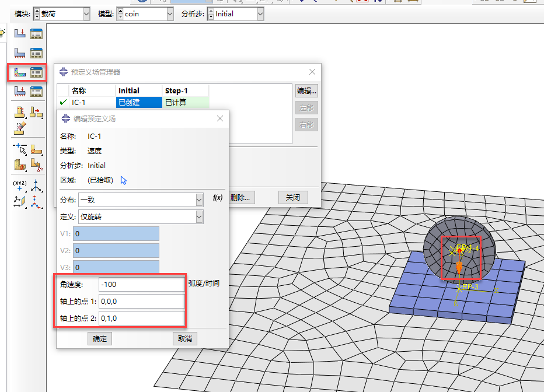Expand the 定义 definition dropdown
The width and height of the screenshot is (544, 392).
click(x=199, y=216)
